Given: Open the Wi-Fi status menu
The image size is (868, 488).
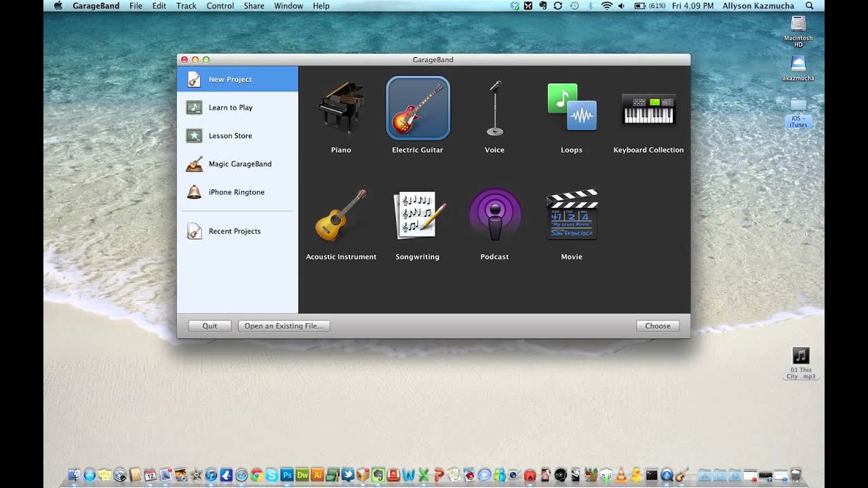Looking at the screenshot, I should [607, 5].
